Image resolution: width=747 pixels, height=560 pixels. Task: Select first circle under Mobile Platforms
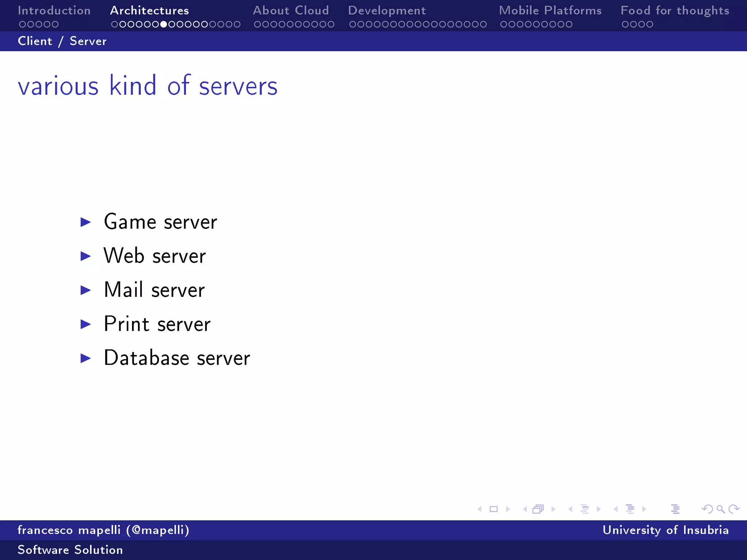[x=504, y=24]
